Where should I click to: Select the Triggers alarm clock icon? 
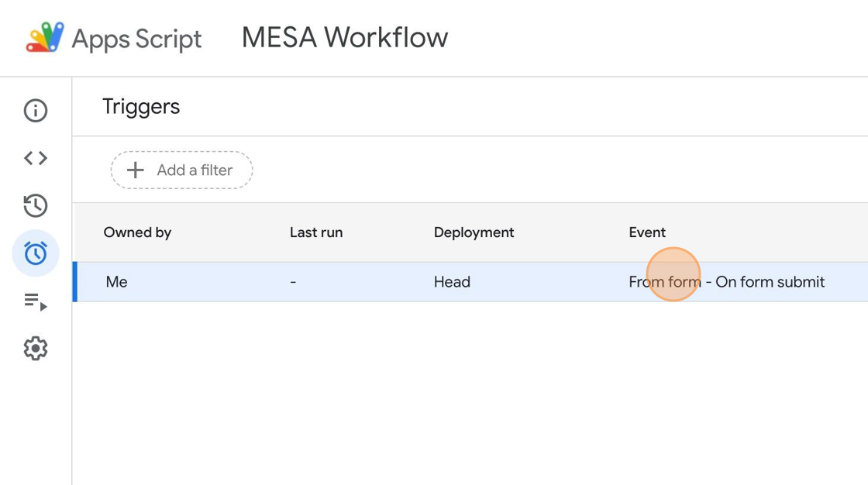[36, 253]
